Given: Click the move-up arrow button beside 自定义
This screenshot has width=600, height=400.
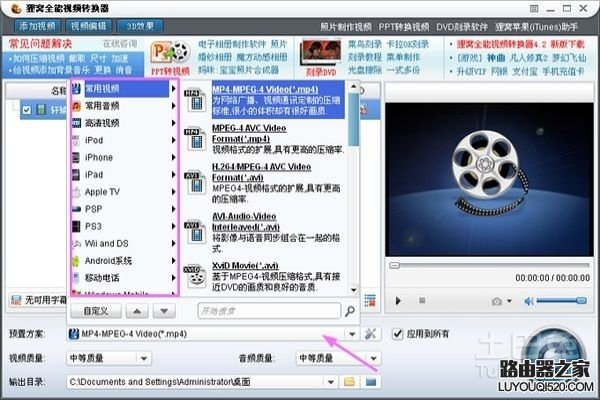Looking at the screenshot, I should (137, 311).
